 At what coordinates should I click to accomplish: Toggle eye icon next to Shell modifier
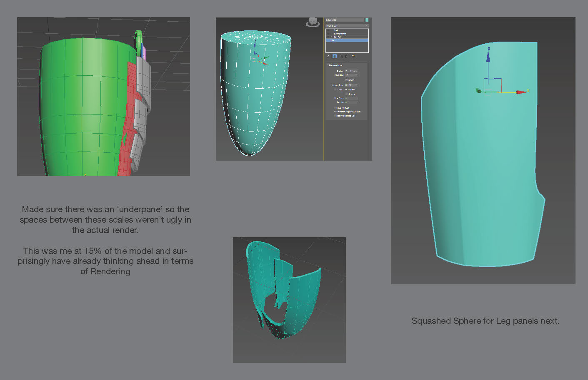[x=328, y=30]
